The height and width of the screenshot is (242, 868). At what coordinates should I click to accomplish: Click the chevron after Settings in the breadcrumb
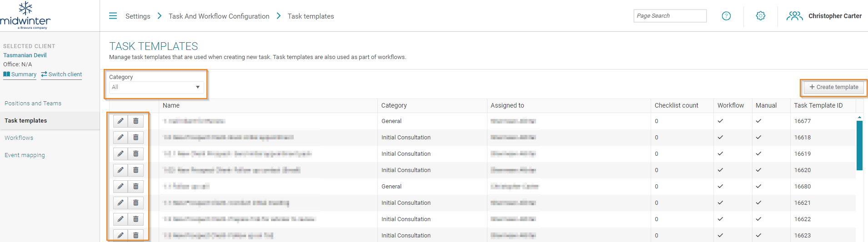pos(160,16)
